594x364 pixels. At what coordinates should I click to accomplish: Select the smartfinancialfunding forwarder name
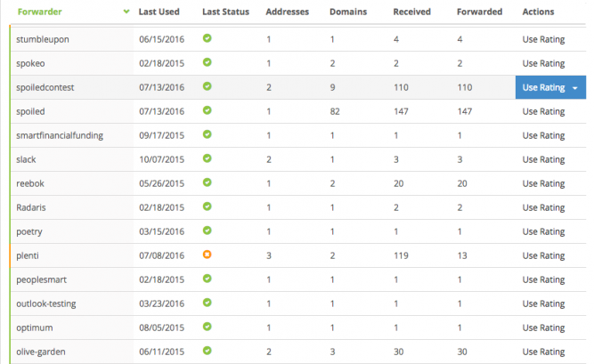[x=60, y=135]
